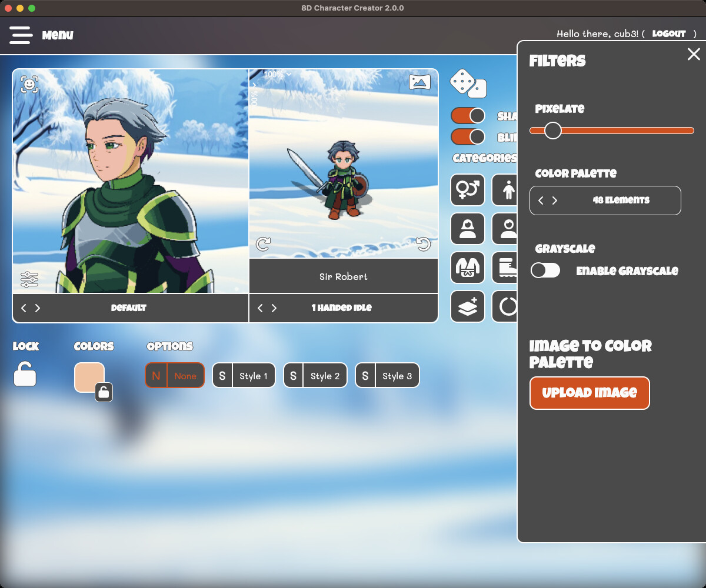Open the gender category icon
The width and height of the screenshot is (706, 588).
[x=468, y=190]
